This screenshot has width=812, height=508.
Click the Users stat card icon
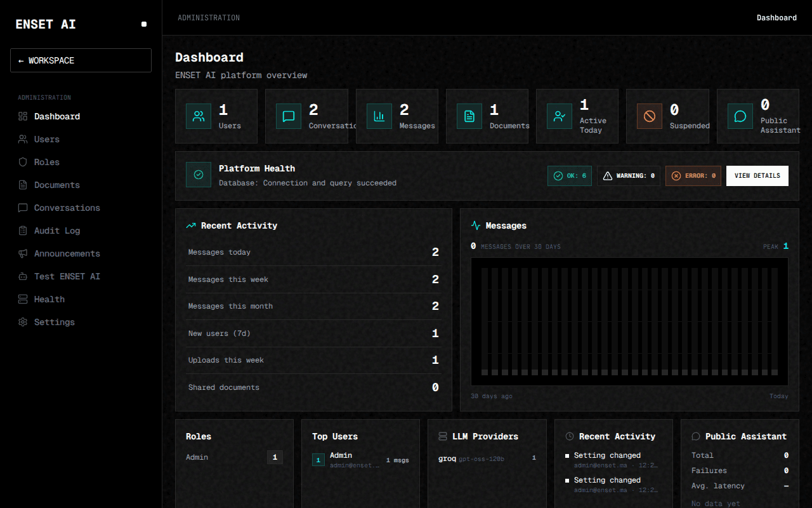pos(199,116)
